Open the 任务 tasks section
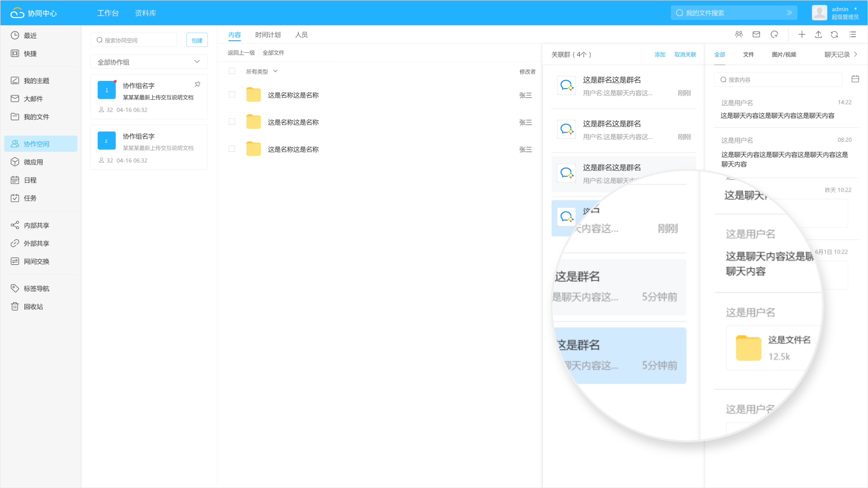The width and height of the screenshot is (868, 488). pyautogui.click(x=30, y=198)
